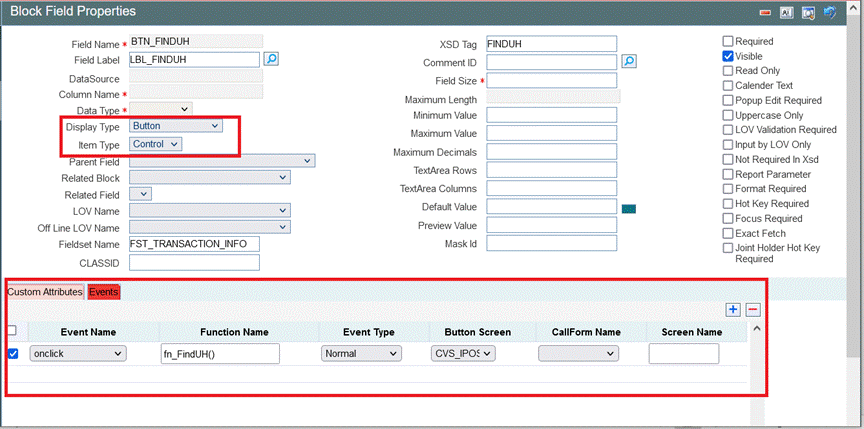
Task: Open the Related Field dropdown
Action: pos(140,194)
